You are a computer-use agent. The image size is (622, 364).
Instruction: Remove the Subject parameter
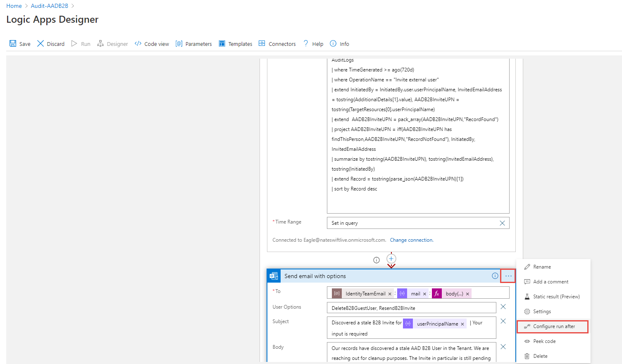[x=503, y=321]
